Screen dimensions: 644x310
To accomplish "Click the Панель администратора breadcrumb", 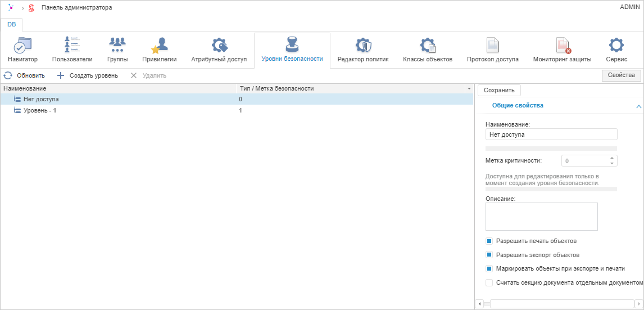I will point(76,7).
